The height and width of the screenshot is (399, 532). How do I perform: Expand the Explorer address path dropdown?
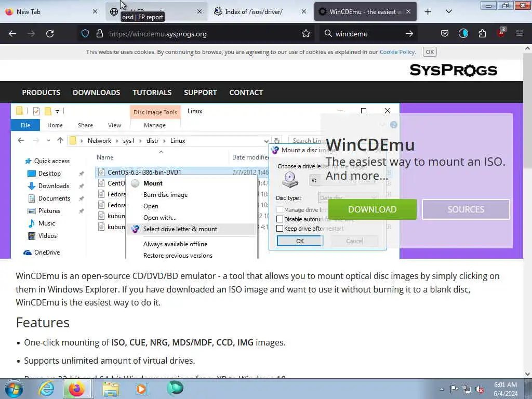(267, 141)
